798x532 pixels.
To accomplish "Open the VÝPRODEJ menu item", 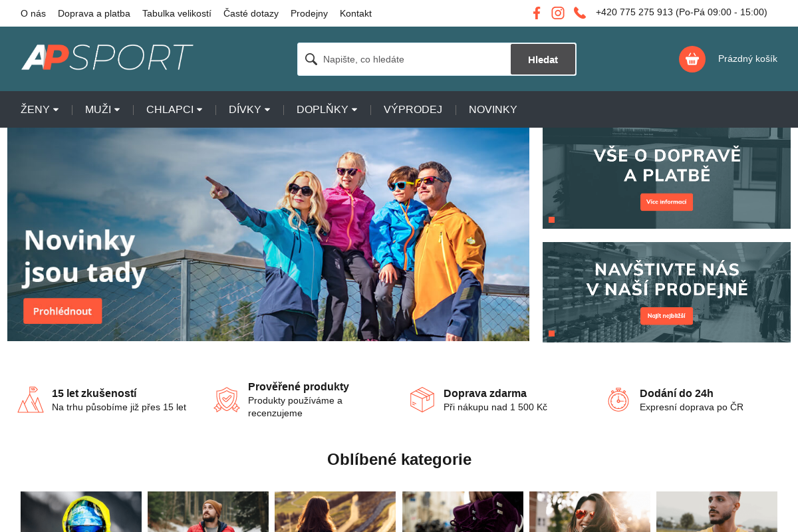I will tap(413, 110).
